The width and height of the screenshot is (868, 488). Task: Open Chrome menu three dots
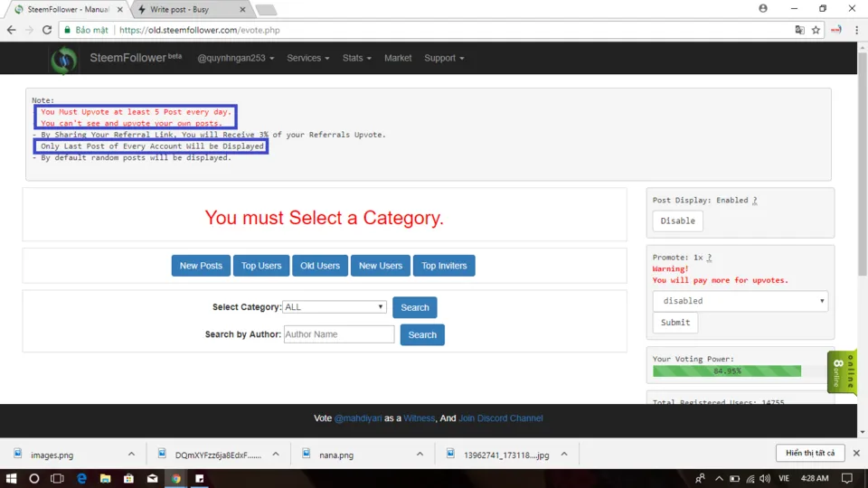856,30
